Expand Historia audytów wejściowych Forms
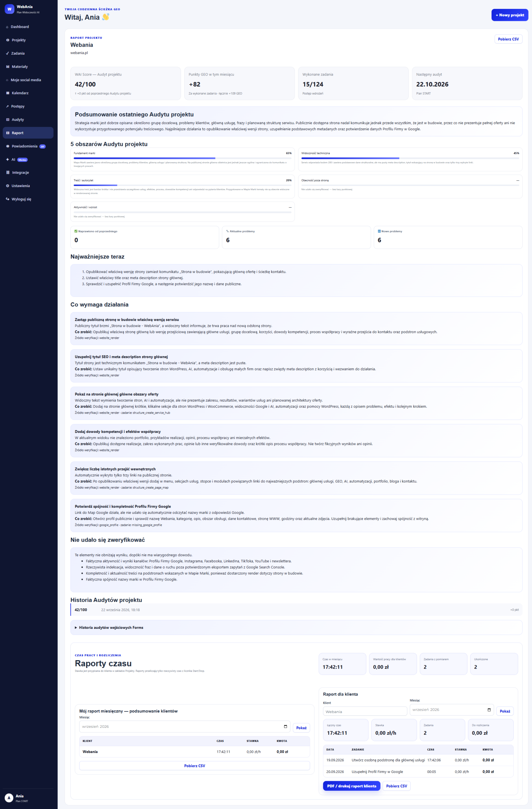 (x=296, y=628)
